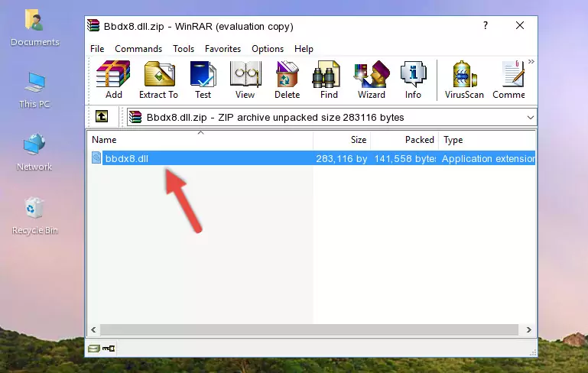The height and width of the screenshot is (373, 588).
Task: Open the Extract To tool
Action: (158, 79)
